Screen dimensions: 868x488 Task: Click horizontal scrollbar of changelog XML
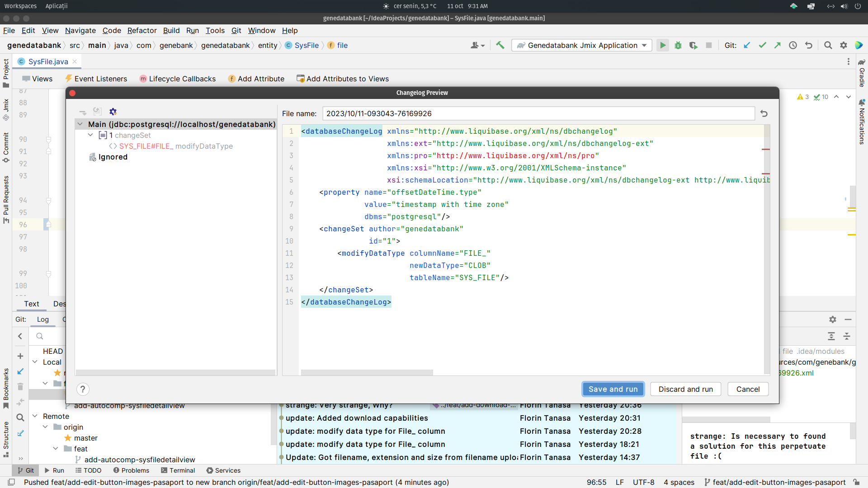pyautogui.click(x=367, y=372)
